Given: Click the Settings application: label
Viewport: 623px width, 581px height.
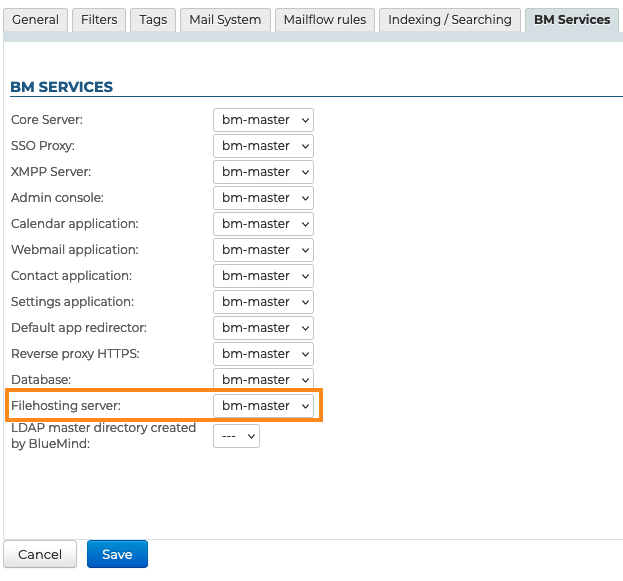Looking at the screenshot, I should (x=72, y=302).
